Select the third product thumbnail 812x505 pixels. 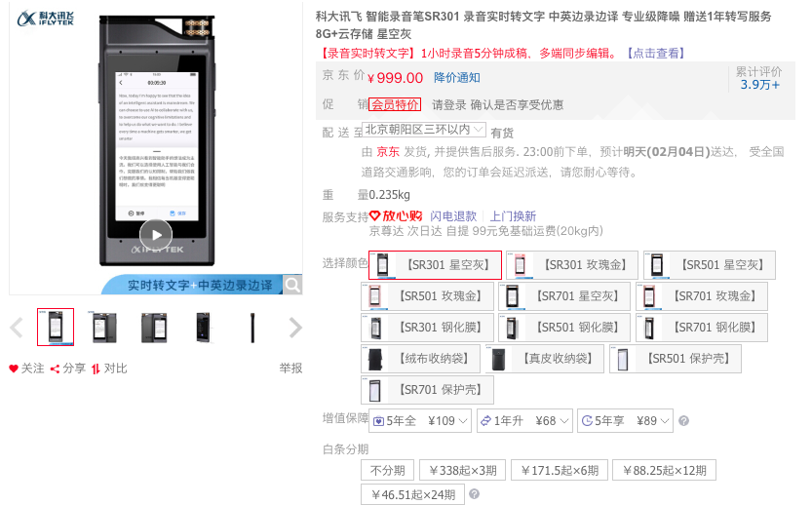(x=154, y=328)
